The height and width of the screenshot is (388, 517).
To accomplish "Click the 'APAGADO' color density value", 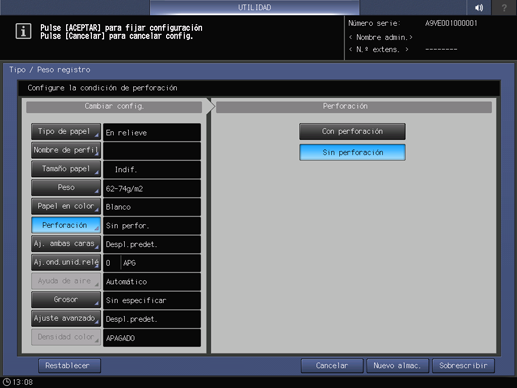I will coord(152,338).
